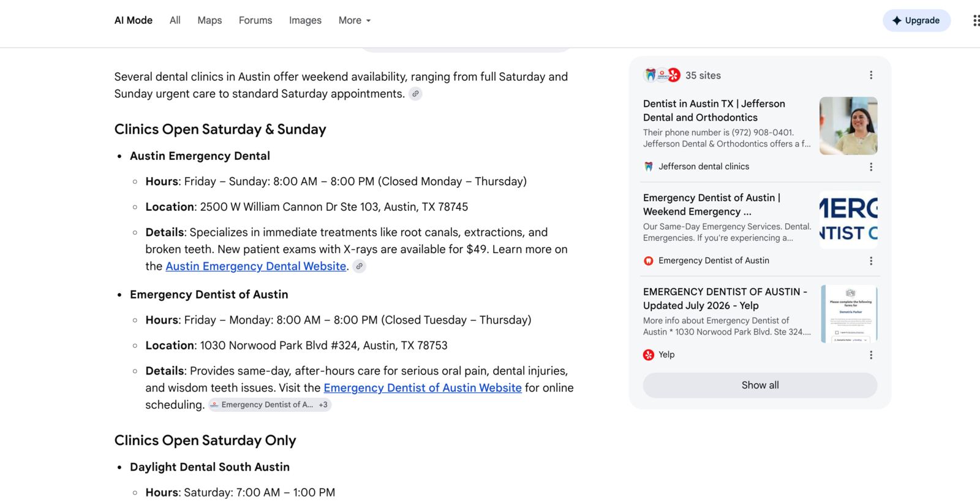Viewport: 980px width, 502px height.
Task: Click the Show all sources button
Action: 760,385
